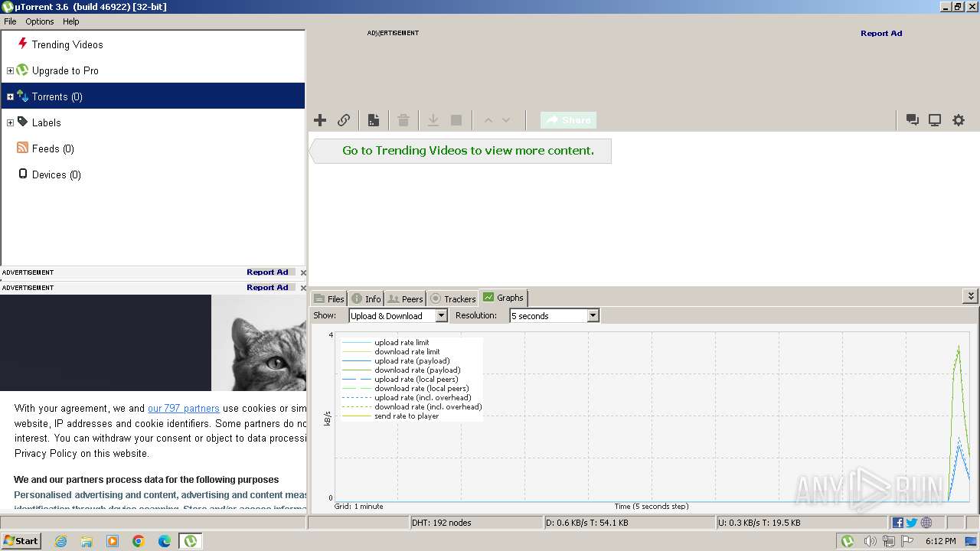The image size is (980, 551).
Task: Click the 'our 797 partners' link
Action: (184, 409)
